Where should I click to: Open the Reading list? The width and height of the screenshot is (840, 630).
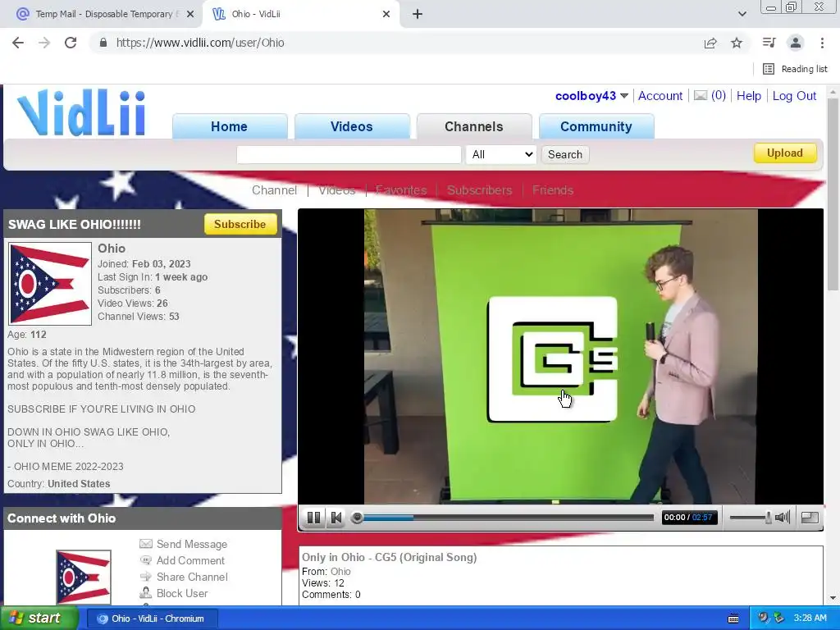795,69
